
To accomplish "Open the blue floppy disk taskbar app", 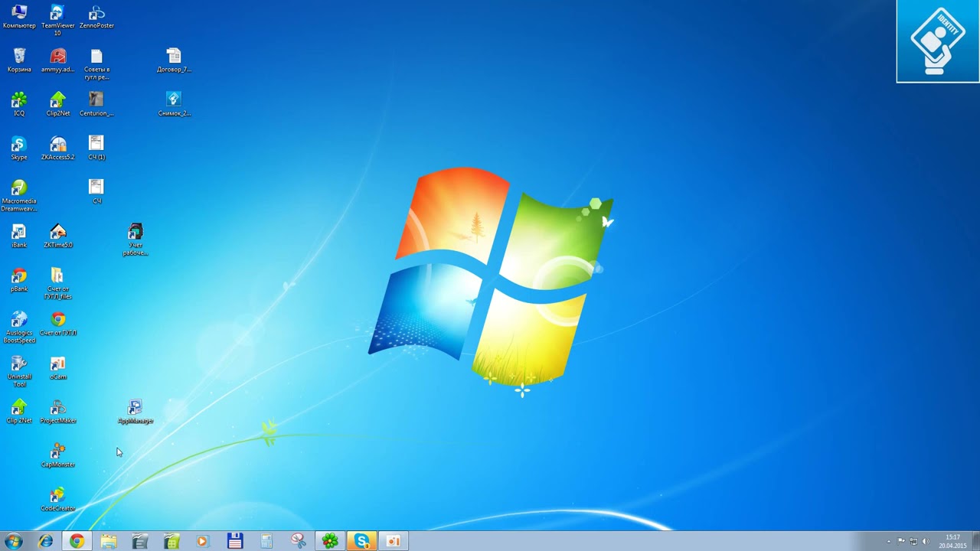I will [235, 541].
